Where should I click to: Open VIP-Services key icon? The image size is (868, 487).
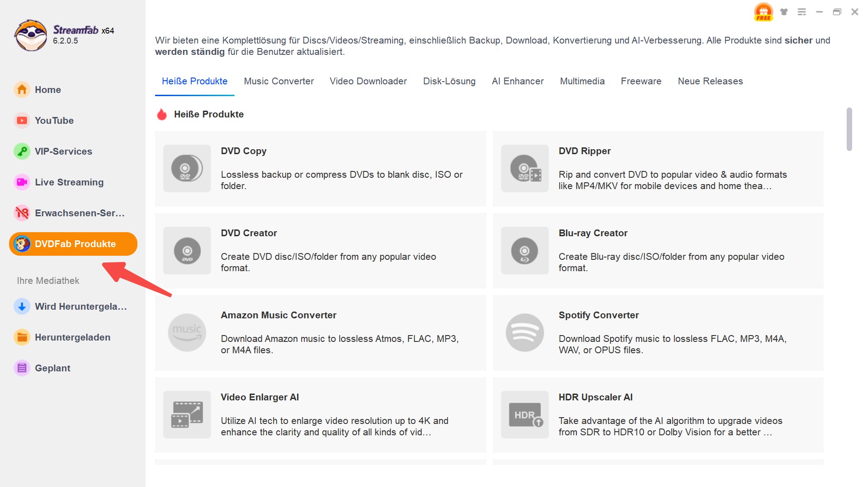tap(22, 151)
